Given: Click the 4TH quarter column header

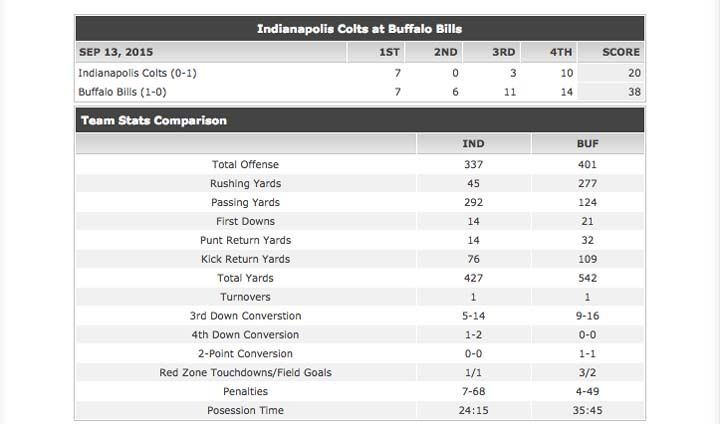Looking at the screenshot, I should (x=561, y=52).
